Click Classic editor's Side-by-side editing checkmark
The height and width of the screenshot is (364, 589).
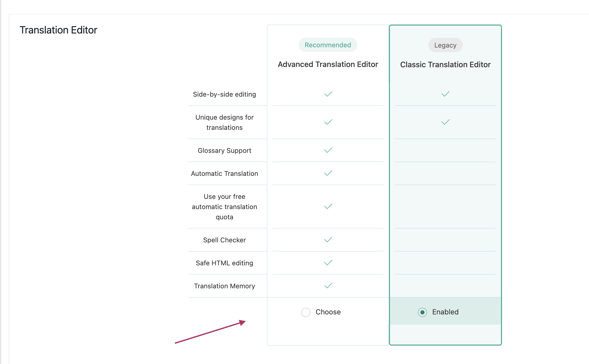click(x=445, y=94)
